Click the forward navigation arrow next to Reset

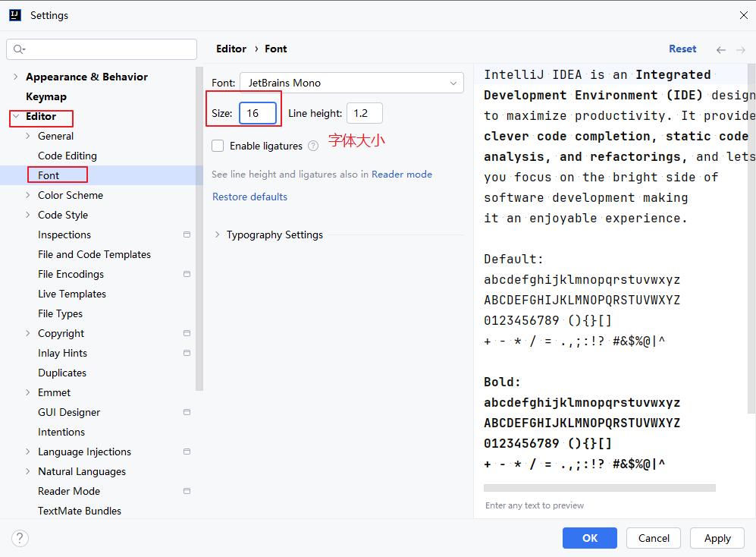click(741, 50)
